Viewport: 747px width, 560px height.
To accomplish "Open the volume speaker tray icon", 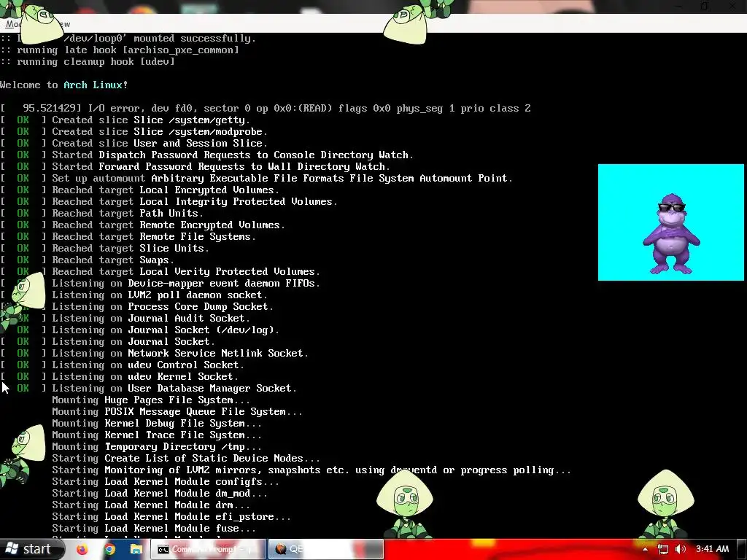I will [681, 549].
